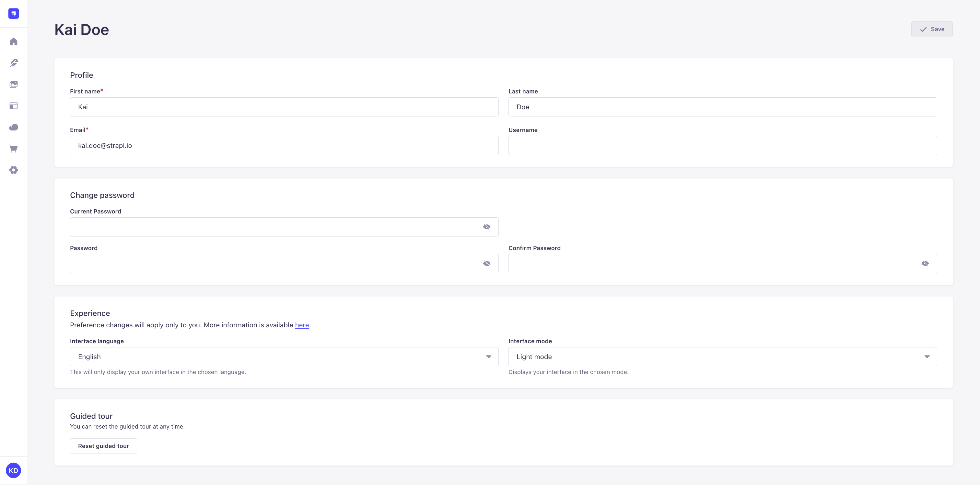Screen dimensions: 980x485
Task: Select the Email address field
Action: pos(284,145)
